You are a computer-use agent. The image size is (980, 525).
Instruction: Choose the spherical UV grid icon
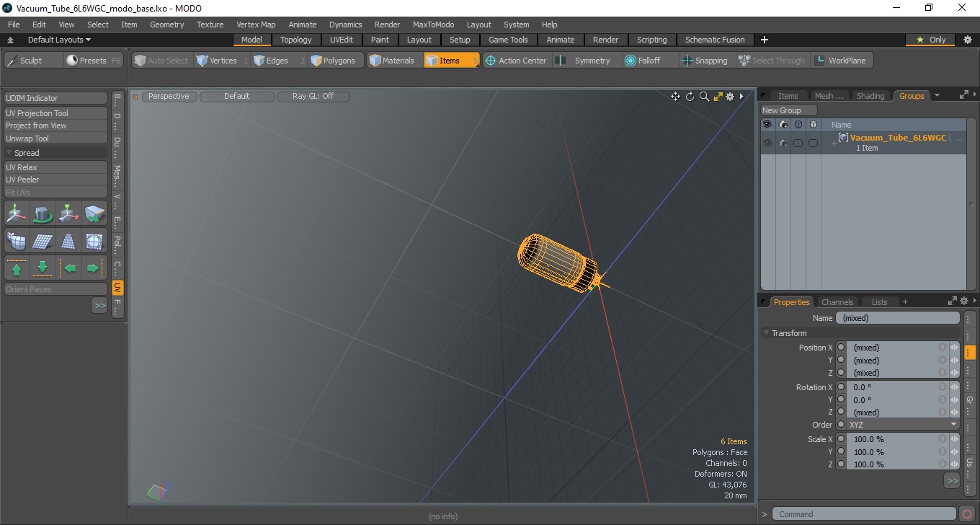coord(95,241)
